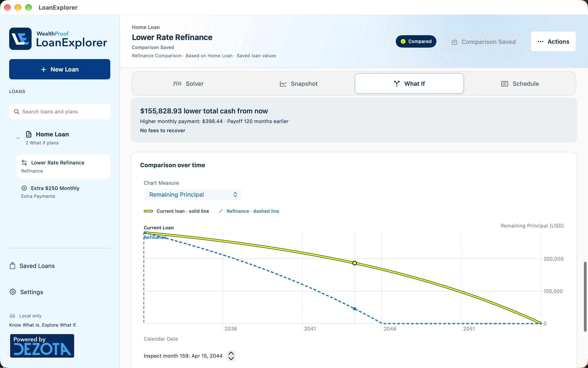The image size is (588, 368).
Task: Click the blue Refinance dashed legend swatch
Action: pyautogui.click(x=221, y=211)
